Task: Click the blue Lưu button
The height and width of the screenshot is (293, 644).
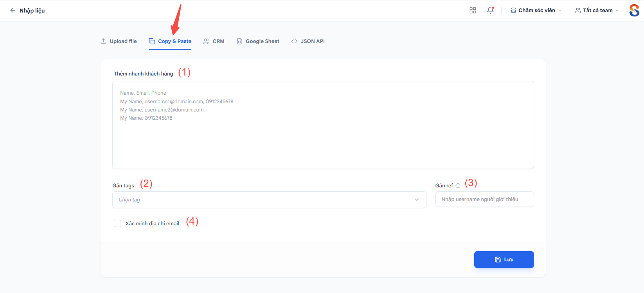Action: point(504,260)
